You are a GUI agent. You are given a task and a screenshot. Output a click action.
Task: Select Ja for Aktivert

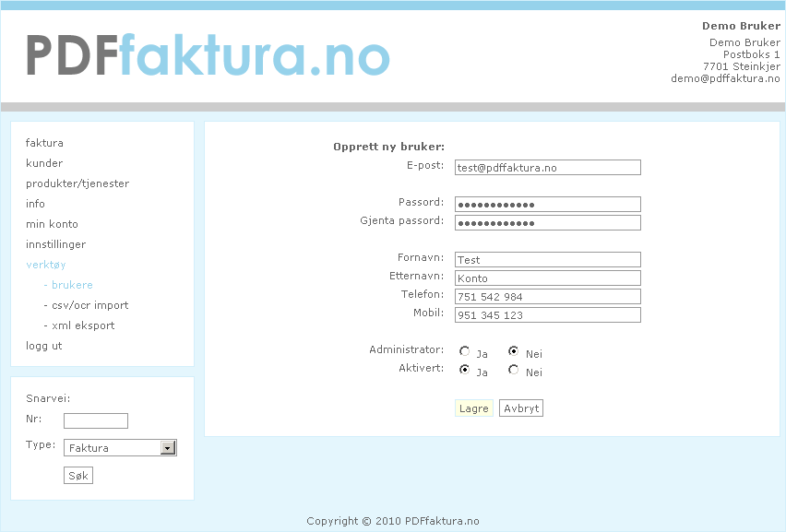coord(465,370)
